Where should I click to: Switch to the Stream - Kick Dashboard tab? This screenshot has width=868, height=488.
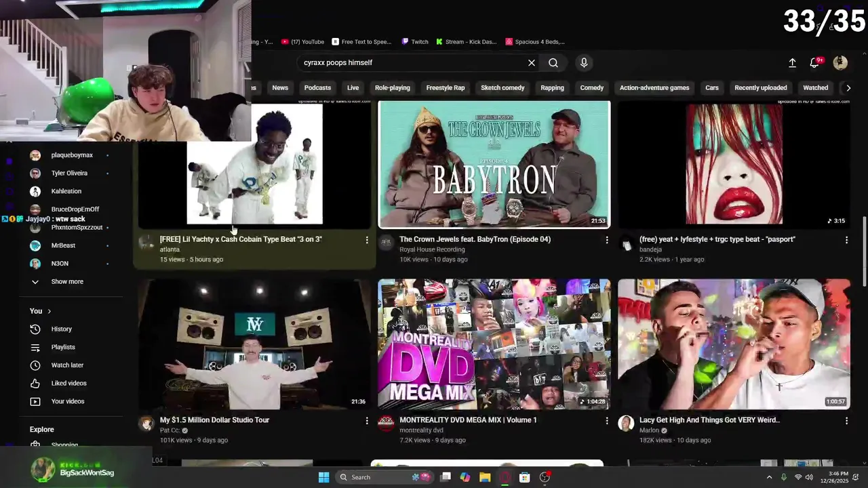pyautogui.click(x=467, y=41)
